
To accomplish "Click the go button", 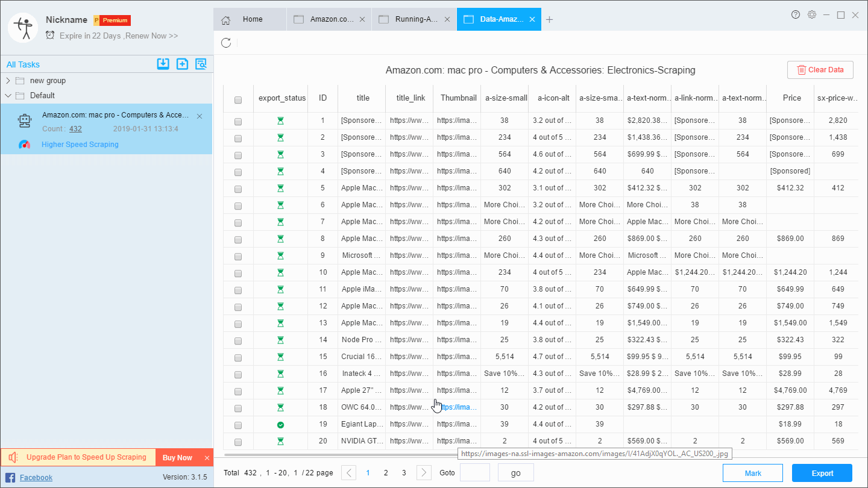I will 516,473.
